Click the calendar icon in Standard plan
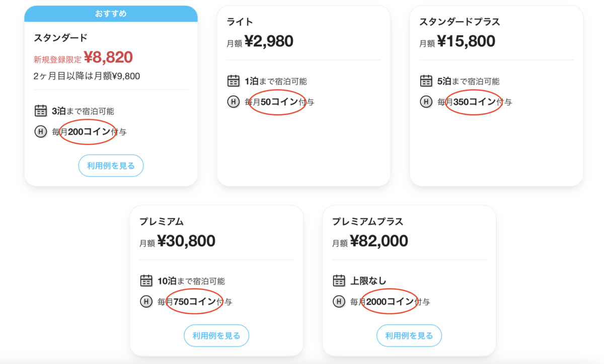Viewport: 604px width, 364px height. pyautogui.click(x=41, y=111)
